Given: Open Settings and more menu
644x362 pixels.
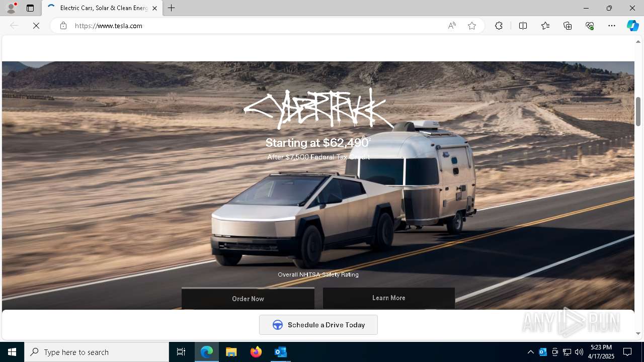Looking at the screenshot, I should click(612, 26).
